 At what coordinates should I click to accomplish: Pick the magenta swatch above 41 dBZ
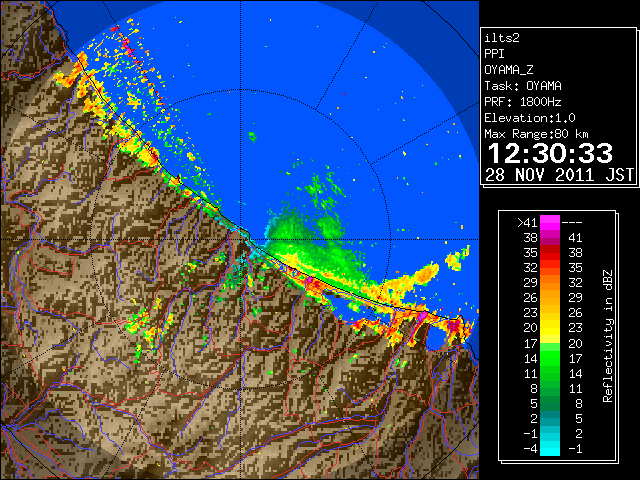tap(550, 223)
